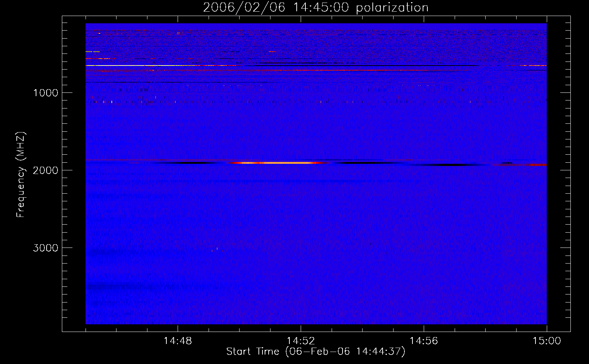Screen dimensions: 589x364
Task: Click the 14:52 time tick label
Action: [301, 341]
